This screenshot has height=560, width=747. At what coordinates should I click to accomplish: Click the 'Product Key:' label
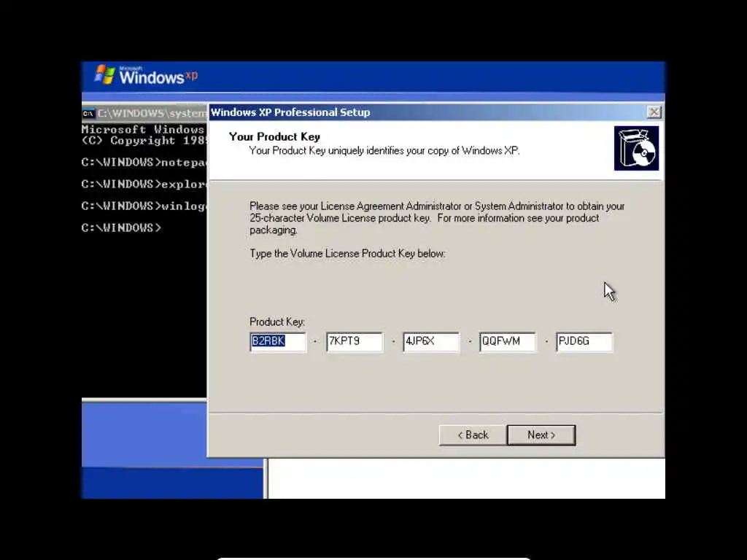[277, 322]
